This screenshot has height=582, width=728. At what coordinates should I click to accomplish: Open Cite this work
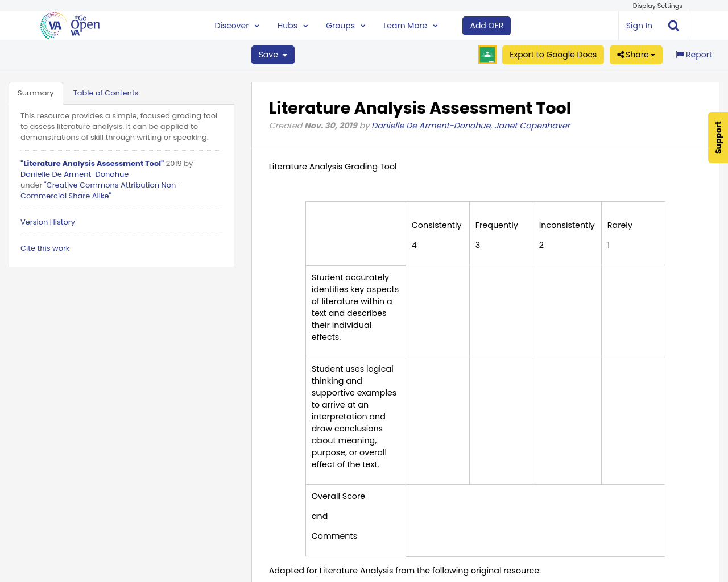pyautogui.click(x=45, y=248)
